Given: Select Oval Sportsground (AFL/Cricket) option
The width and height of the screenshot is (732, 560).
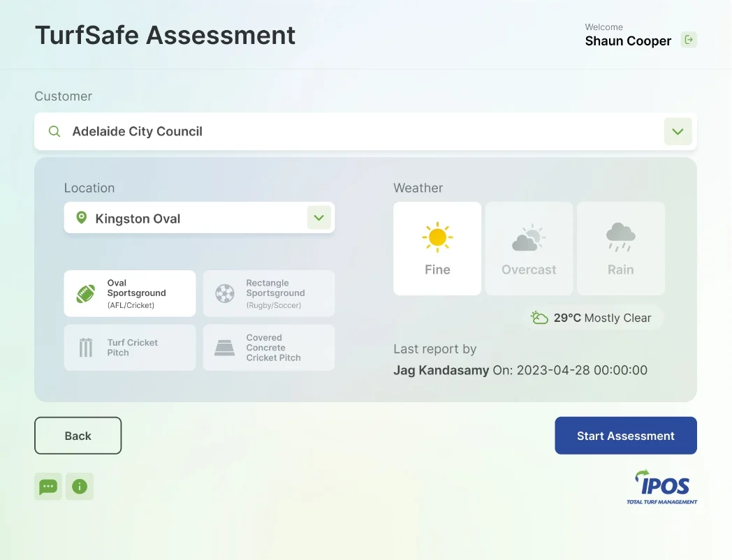Looking at the screenshot, I should point(130,293).
